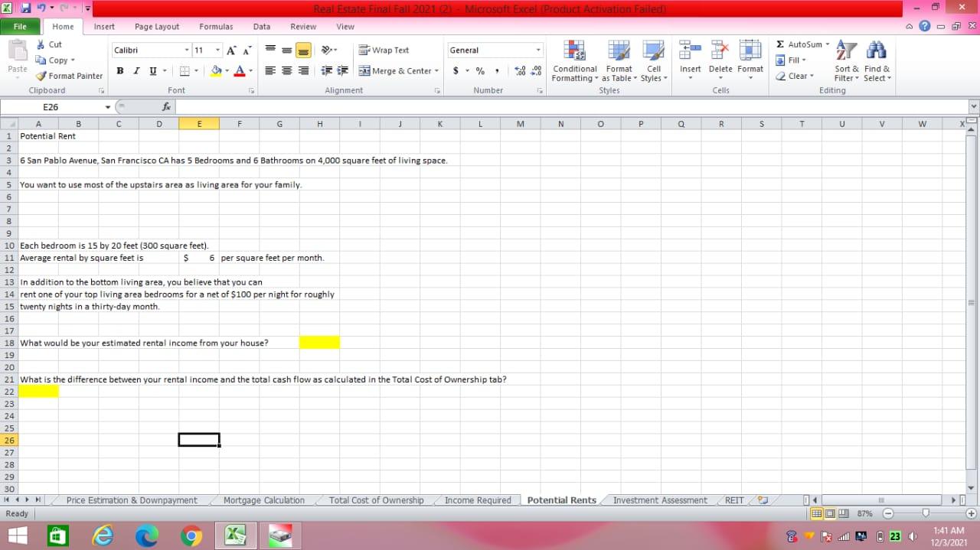Open the Font dropdown showing Calibri
The width and height of the screenshot is (980, 550).
click(149, 50)
